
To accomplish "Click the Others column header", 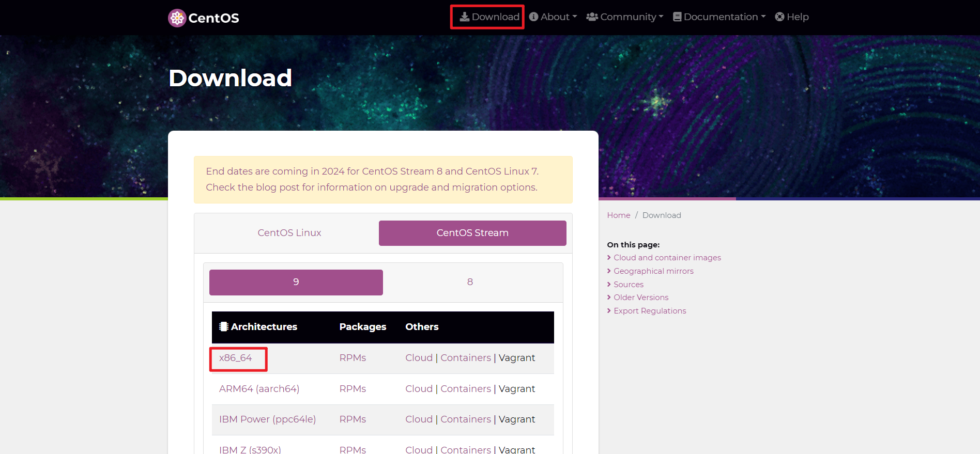I will coord(422,327).
